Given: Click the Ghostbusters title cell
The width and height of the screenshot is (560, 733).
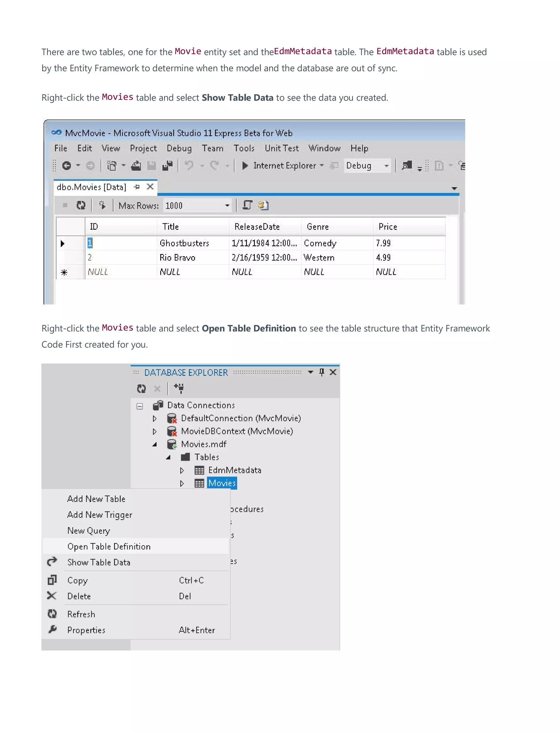Looking at the screenshot, I should (x=193, y=243).
